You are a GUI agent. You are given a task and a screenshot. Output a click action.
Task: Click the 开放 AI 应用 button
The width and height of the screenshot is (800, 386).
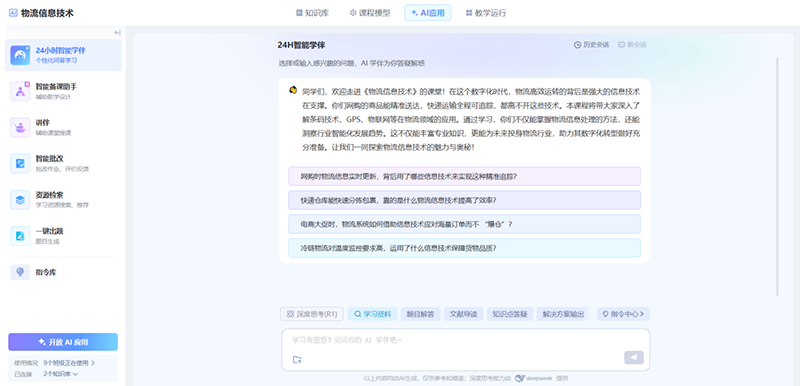[x=63, y=342]
